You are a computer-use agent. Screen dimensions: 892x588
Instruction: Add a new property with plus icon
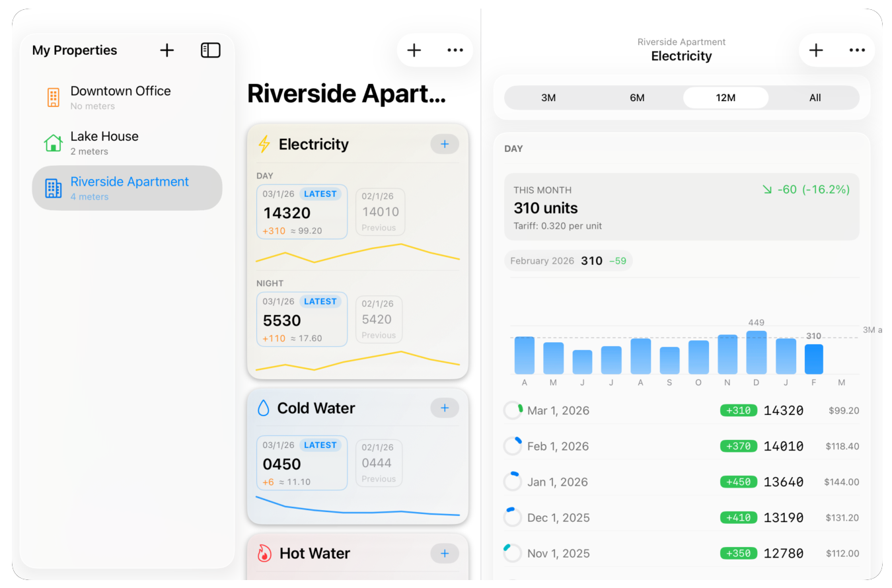coord(167,50)
